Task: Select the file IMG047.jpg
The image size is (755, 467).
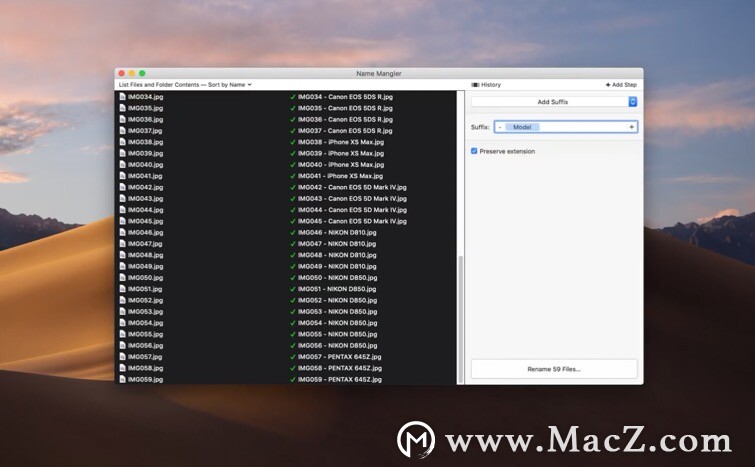Action: 145,244
